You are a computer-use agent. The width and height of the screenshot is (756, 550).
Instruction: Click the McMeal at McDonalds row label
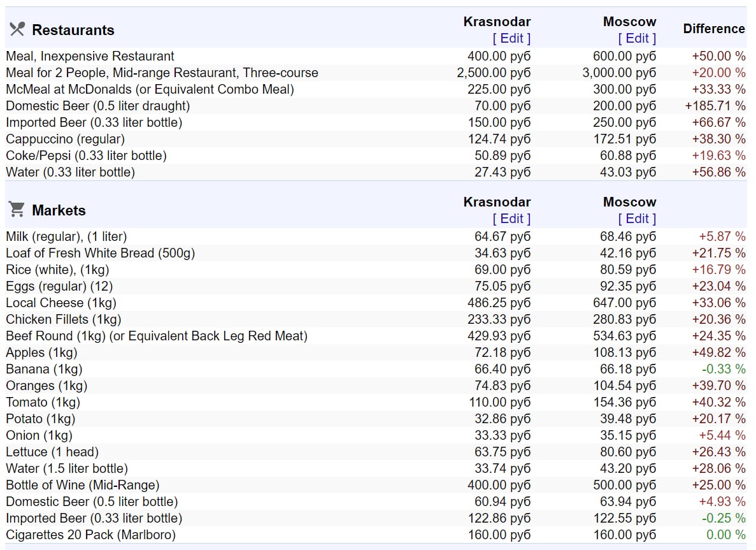point(150,89)
